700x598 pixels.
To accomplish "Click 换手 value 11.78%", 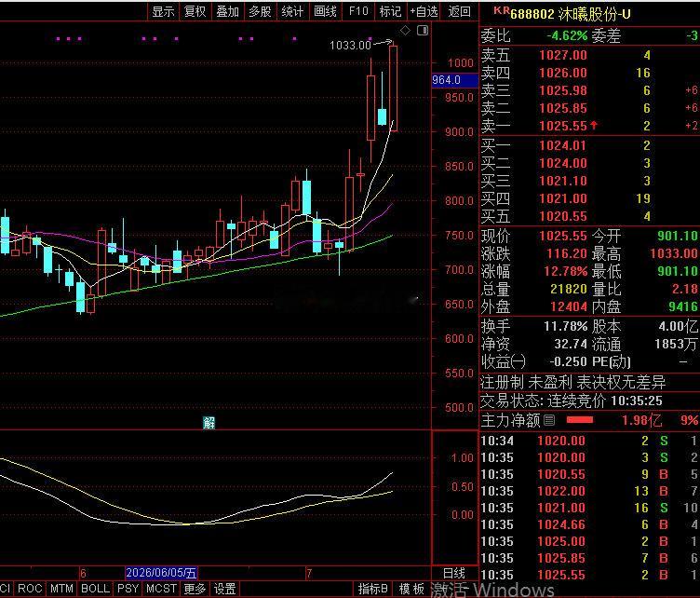I will tap(565, 326).
